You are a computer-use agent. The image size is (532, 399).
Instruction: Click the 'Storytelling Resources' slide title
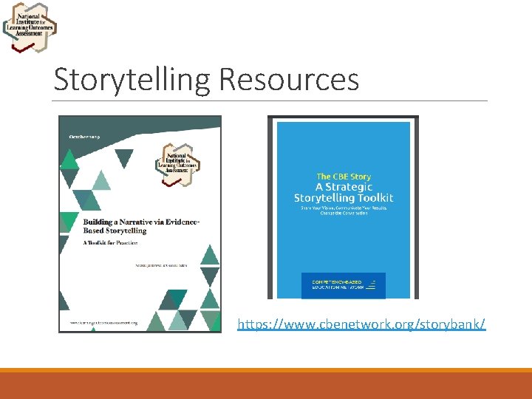(206, 80)
